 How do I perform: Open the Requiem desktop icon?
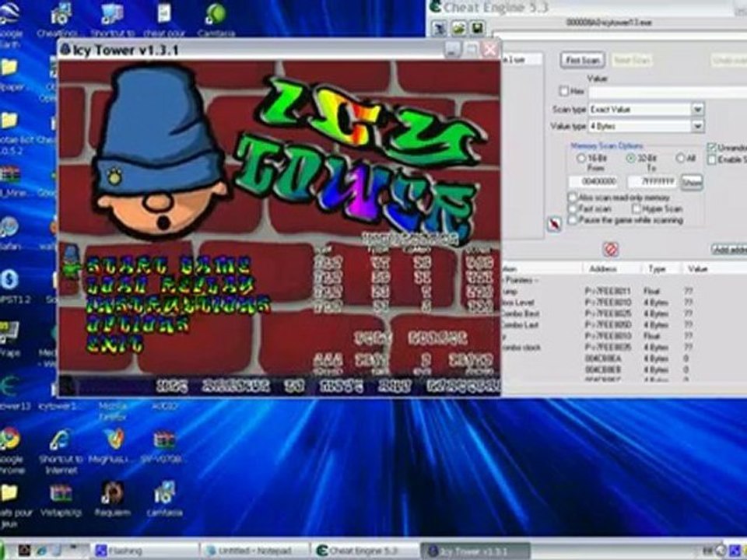pyautogui.click(x=112, y=493)
